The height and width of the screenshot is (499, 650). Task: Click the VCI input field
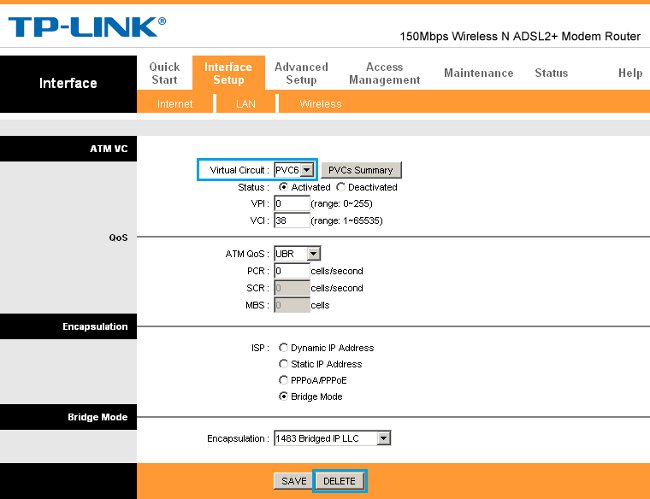point(291,220)
